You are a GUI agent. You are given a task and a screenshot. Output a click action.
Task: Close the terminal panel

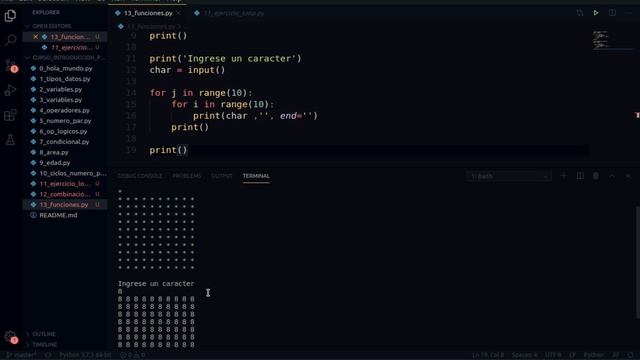tap(628, 176)
